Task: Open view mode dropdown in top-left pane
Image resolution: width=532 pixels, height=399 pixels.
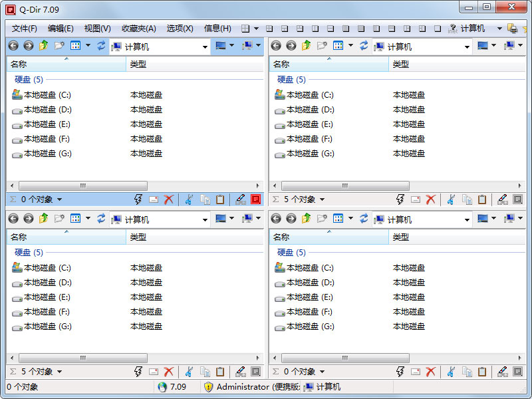Action: tap(88, 45)
